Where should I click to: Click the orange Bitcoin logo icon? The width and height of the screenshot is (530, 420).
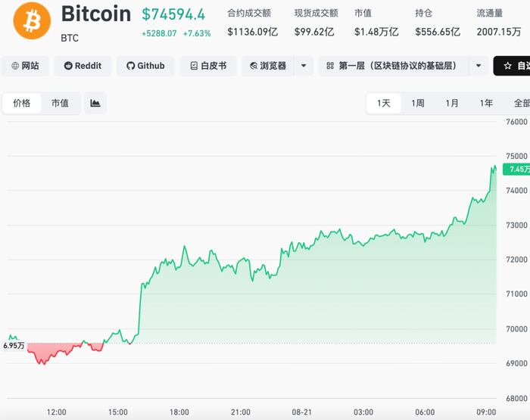click(32, 20)
